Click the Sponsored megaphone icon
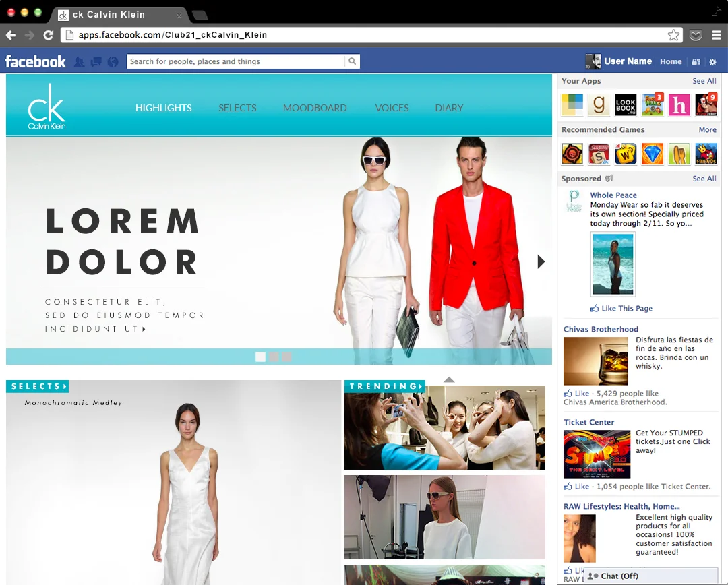Viewport: 728px width, 585px height. 609,179
